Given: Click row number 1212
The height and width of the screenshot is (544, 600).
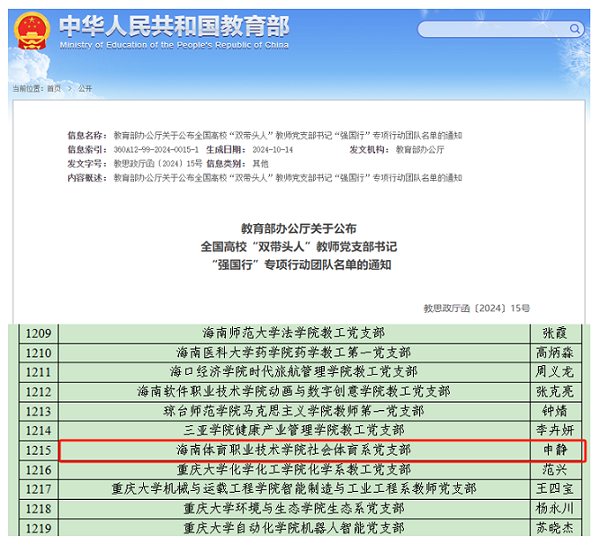Looking at the screenshot, I should 38,392.
